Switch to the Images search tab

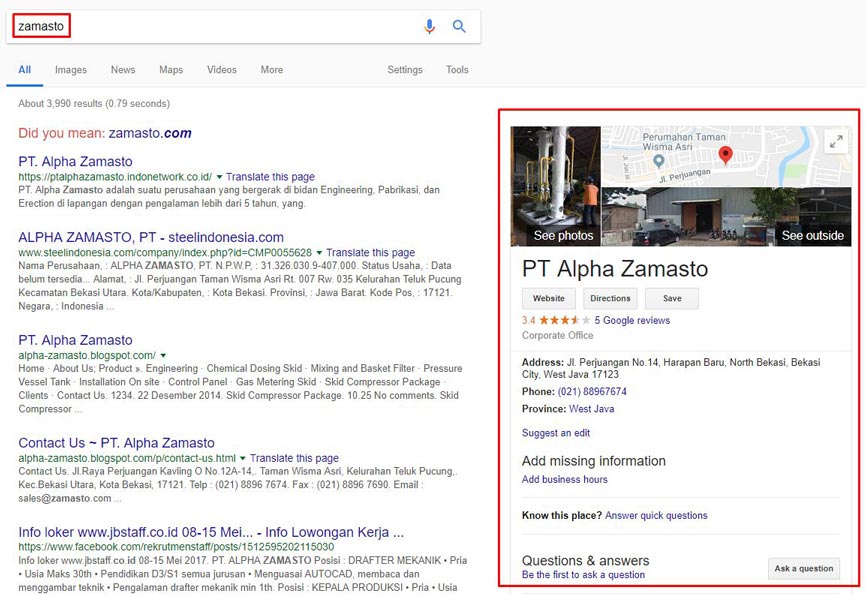click(x=72, y=70)
